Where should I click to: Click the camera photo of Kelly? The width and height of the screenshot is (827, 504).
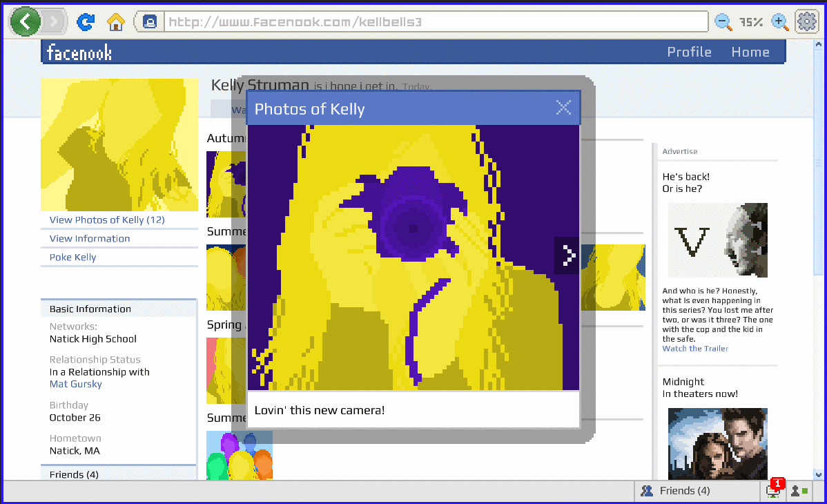pos(413,258)
